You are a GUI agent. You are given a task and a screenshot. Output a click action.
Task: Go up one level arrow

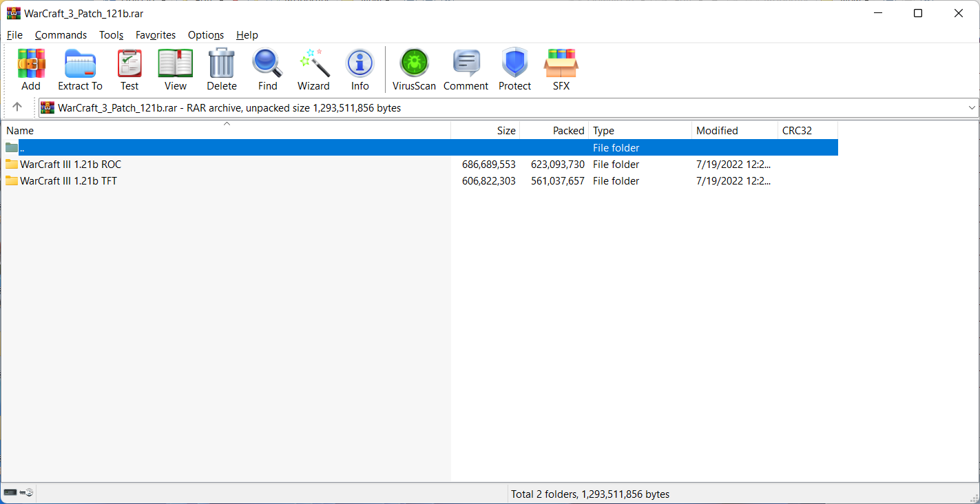[x=17, y=107]
